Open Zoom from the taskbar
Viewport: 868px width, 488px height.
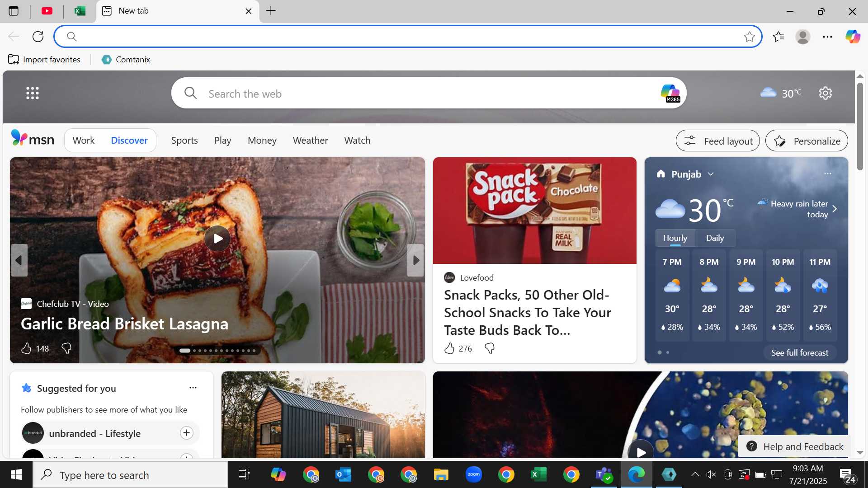473,474
